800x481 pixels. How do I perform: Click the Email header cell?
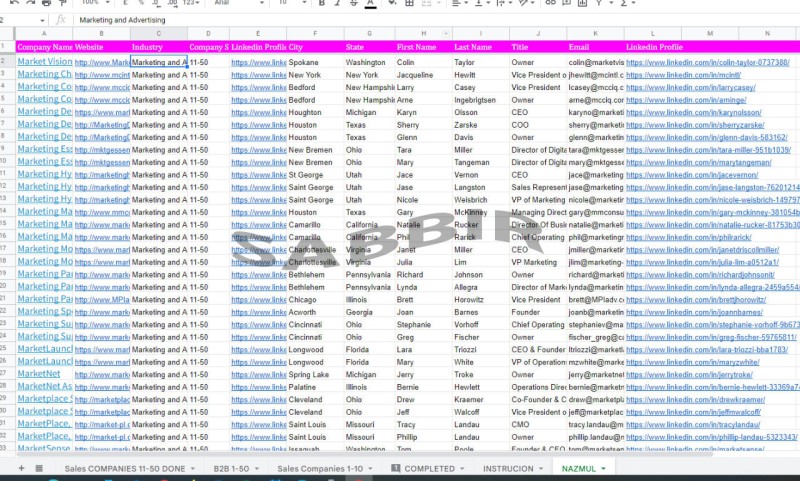pyautogui.click(x=595, y=47)
